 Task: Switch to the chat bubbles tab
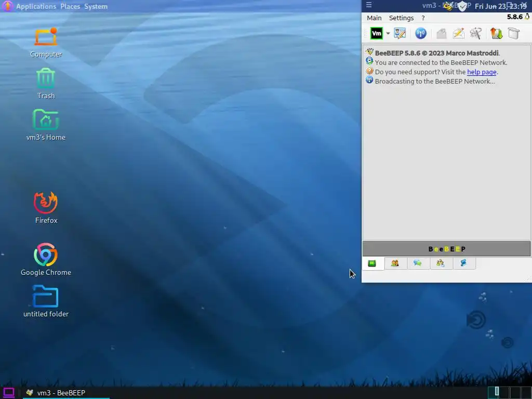click(418, 263)
